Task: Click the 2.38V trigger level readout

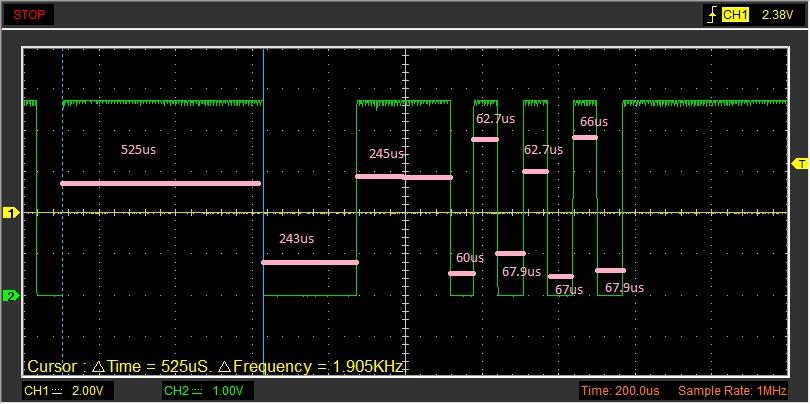Action: point(777,15)
